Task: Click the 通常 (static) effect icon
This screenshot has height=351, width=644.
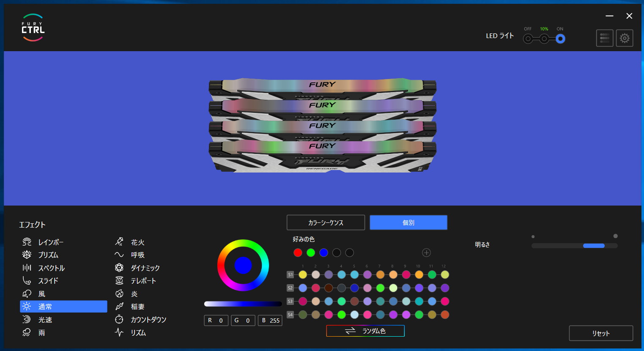Action: coord(27,307)
